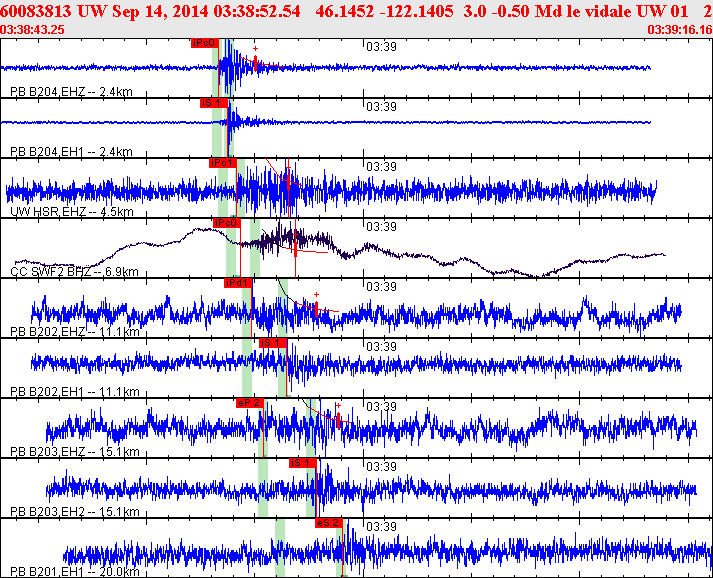This screenshot has height=578, width=713.
Task: Click the start time 03:38:43.25 label
Action: click(x=35, y=30)
